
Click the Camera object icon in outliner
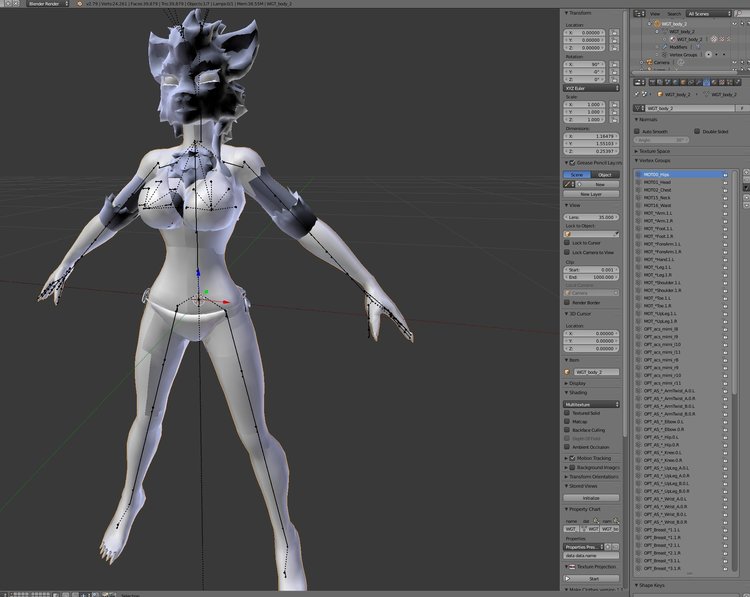click(650, 62)
